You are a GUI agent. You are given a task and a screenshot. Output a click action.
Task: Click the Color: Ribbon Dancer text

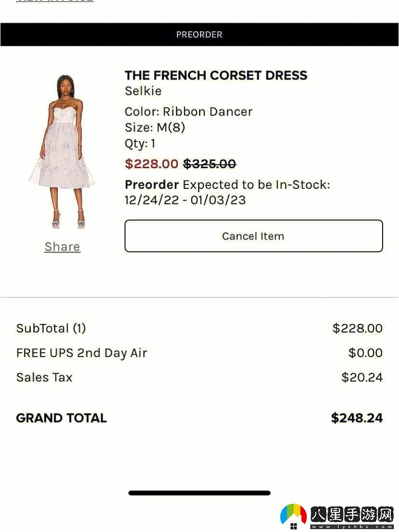(x=188, y=112)
